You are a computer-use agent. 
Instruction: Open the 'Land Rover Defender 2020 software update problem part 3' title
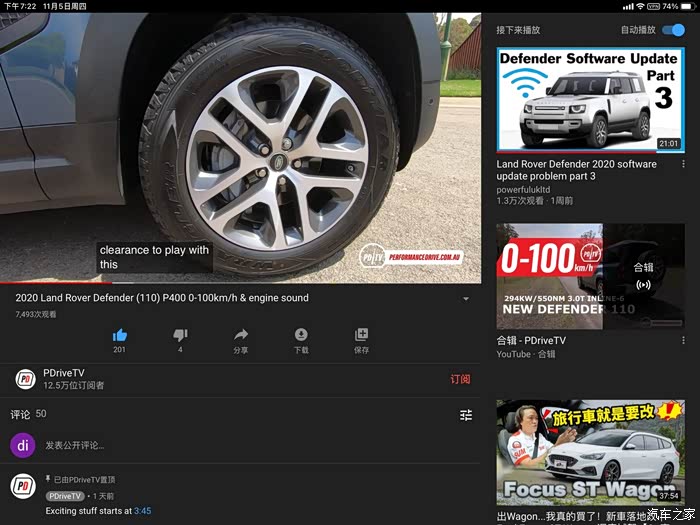pyautogui.click(x=576, y=170)
